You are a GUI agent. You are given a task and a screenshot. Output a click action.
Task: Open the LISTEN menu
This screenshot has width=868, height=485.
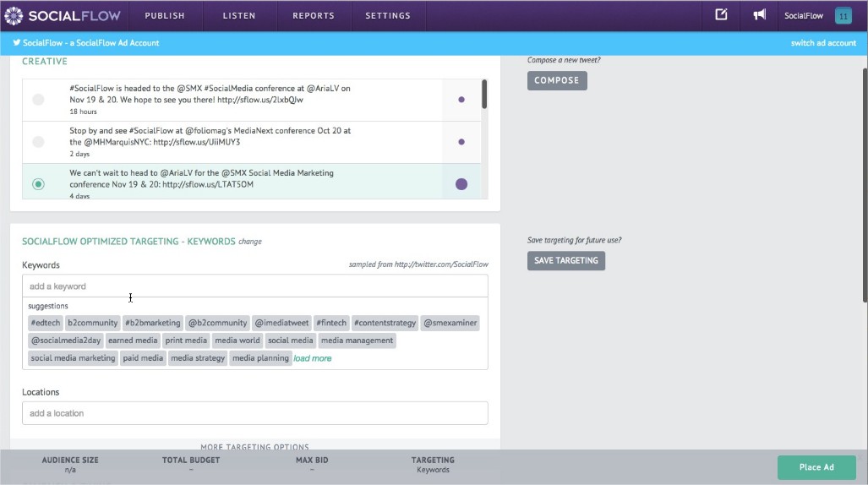tap(239, 15)
